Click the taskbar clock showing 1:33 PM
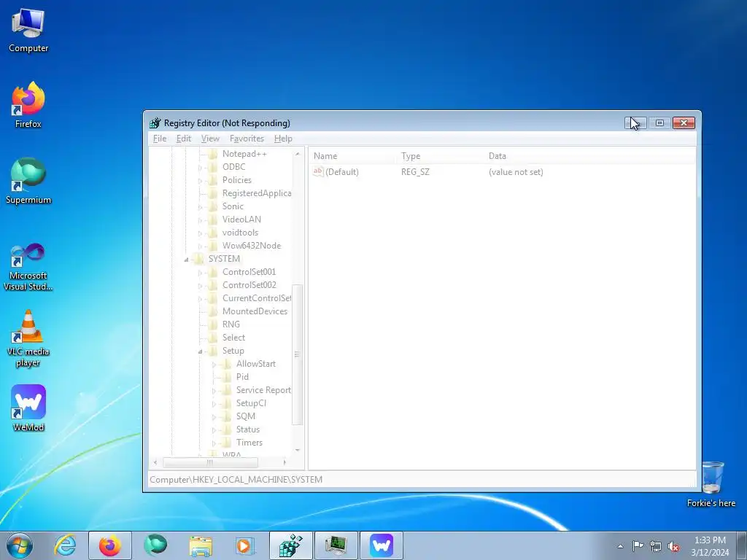The width and height of the screenshot is (747, 560). 710,545
